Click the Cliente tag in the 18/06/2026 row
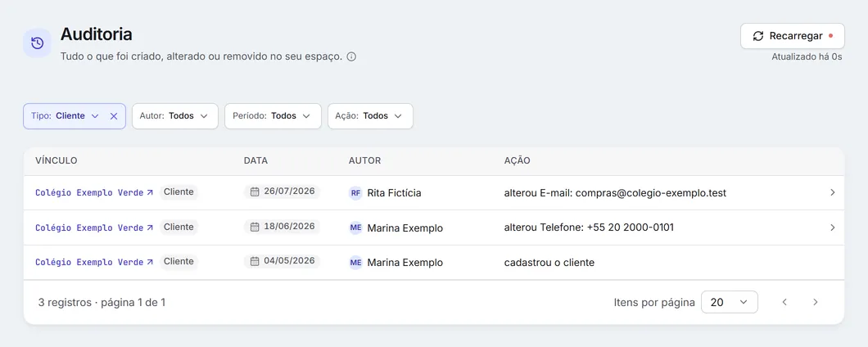Image resolution: width=868 pixels, height=347 pixels. pyautogui.click(x=179, y=227)
